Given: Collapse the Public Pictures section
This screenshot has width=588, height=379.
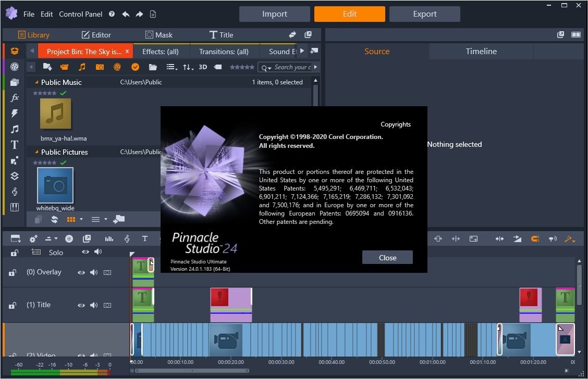Looking at the screenshot, I should [x=36, y=151].
